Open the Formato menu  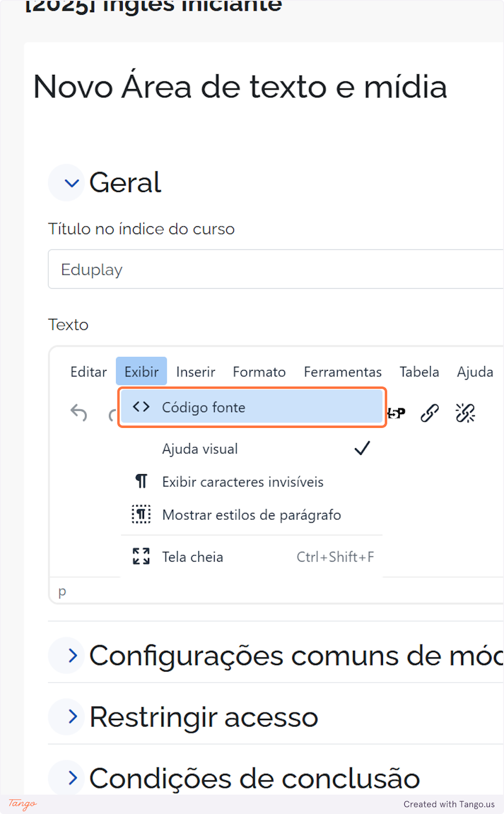(x=259, y=372)
